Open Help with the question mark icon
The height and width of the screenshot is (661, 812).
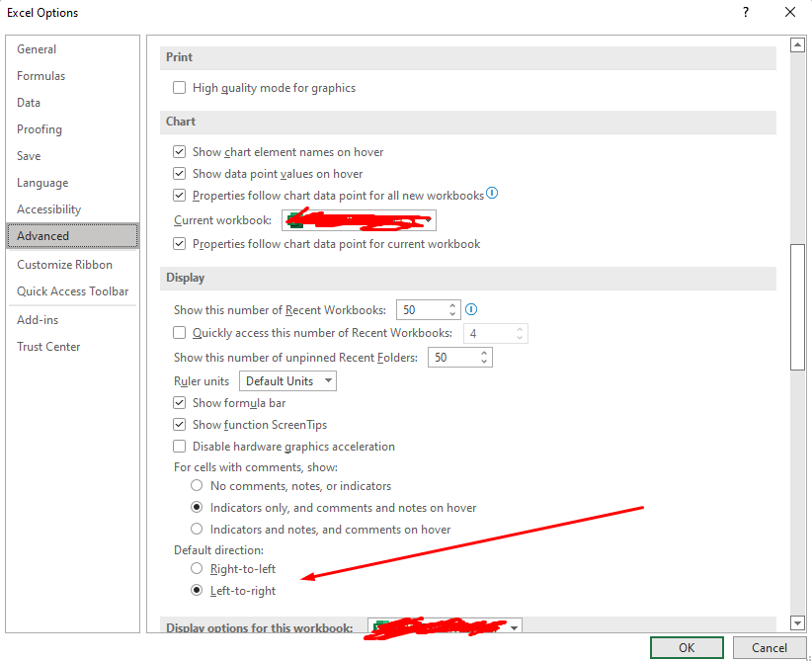746,12
